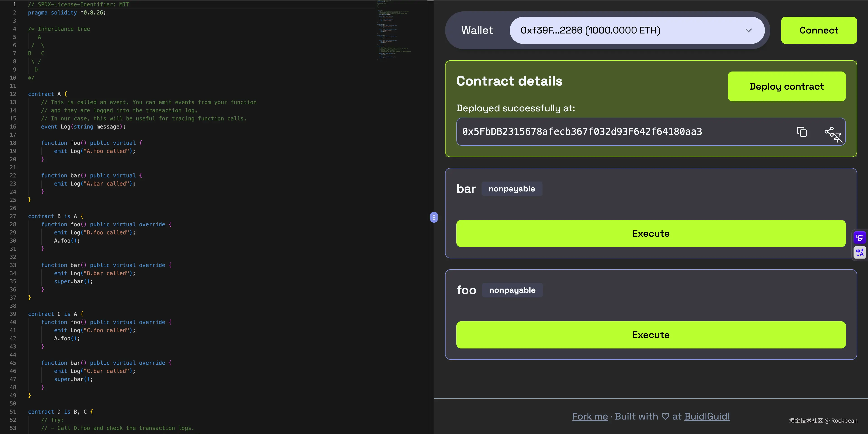
Task: Select the nonpayable badge next to bar
Action: [x=512, y=188]
